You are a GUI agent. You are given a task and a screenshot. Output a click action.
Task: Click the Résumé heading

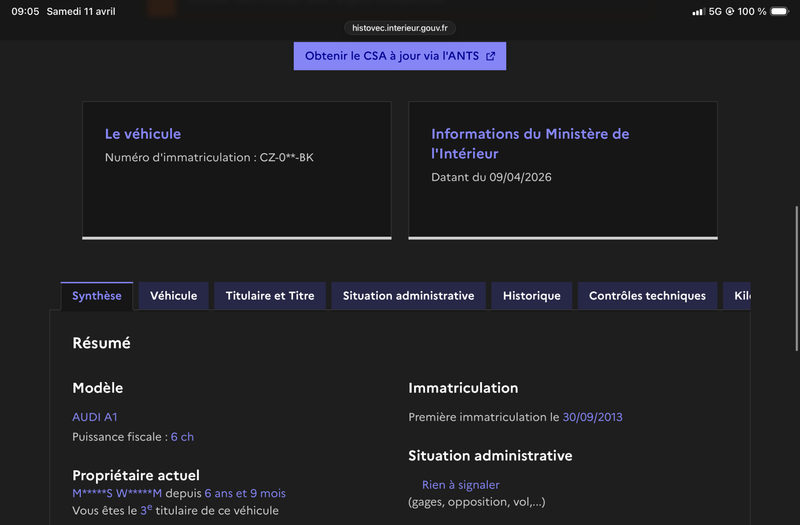click(x=102, y=343)
